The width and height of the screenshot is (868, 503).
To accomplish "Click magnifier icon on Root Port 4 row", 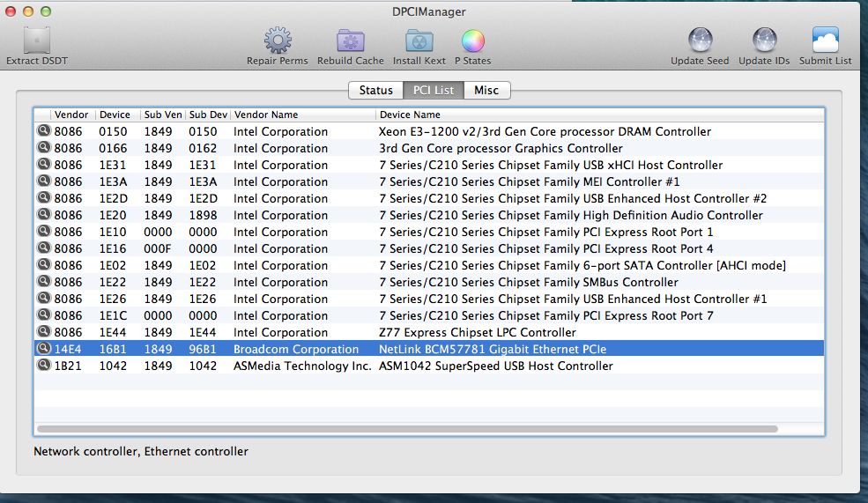I will [43, 248].
